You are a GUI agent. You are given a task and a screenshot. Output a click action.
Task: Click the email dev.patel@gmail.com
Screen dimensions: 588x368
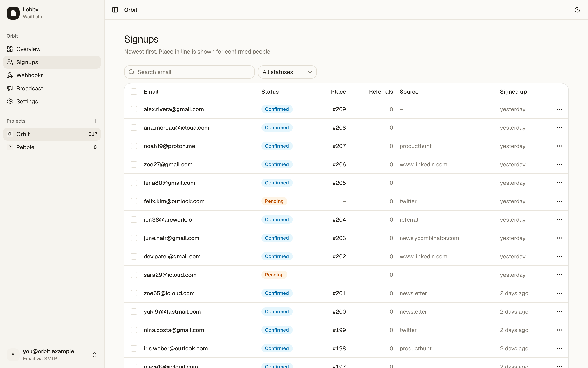(172, 257)
